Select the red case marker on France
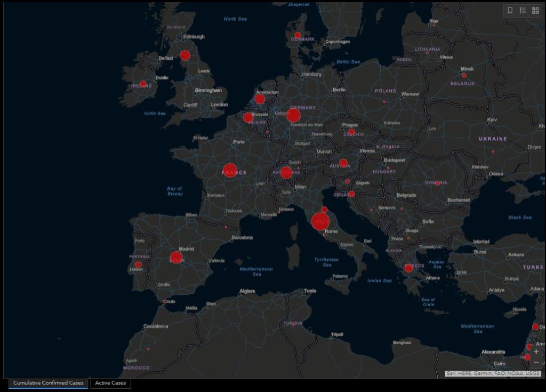This screenshot has width=546, height=392. click(x=230, y=171)
